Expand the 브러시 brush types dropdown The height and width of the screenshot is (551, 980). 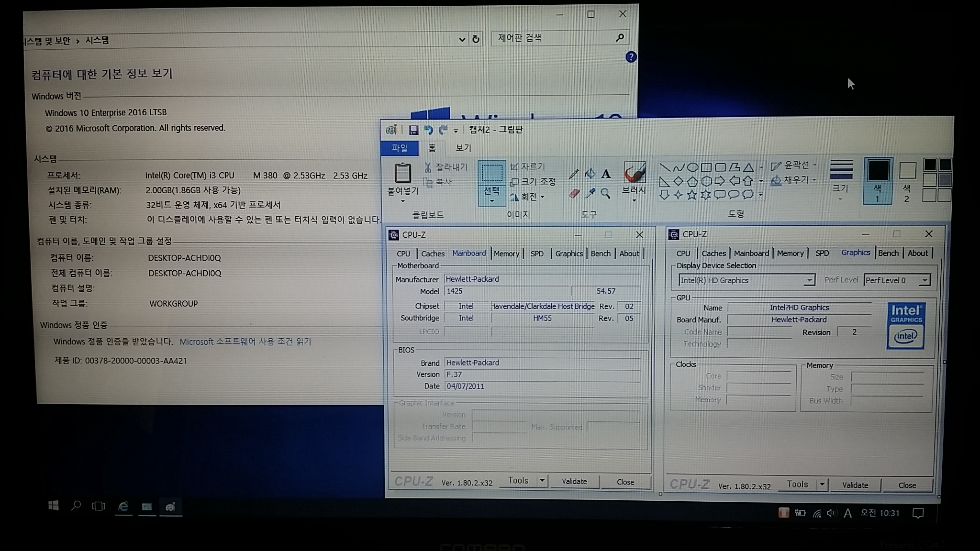coord(634,201)
